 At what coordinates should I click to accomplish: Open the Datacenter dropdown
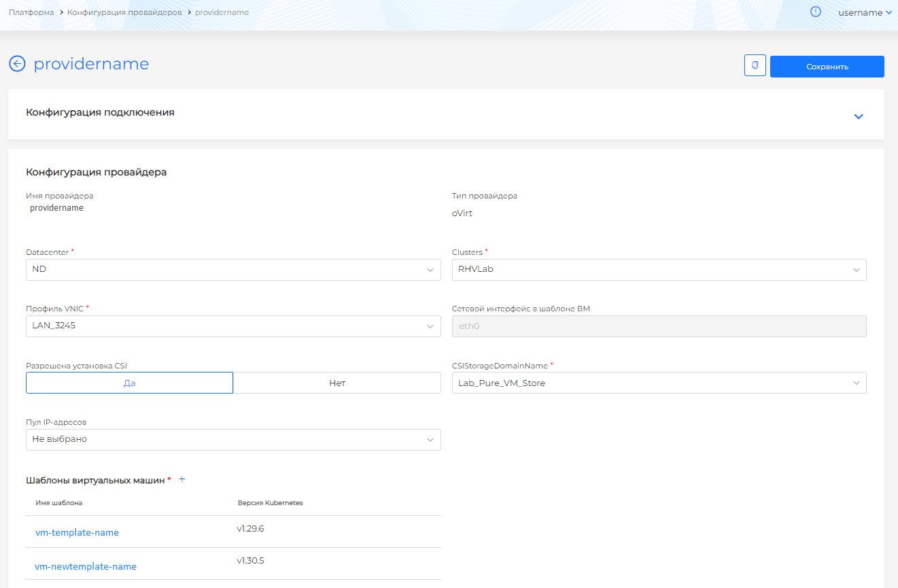(233, 270)
